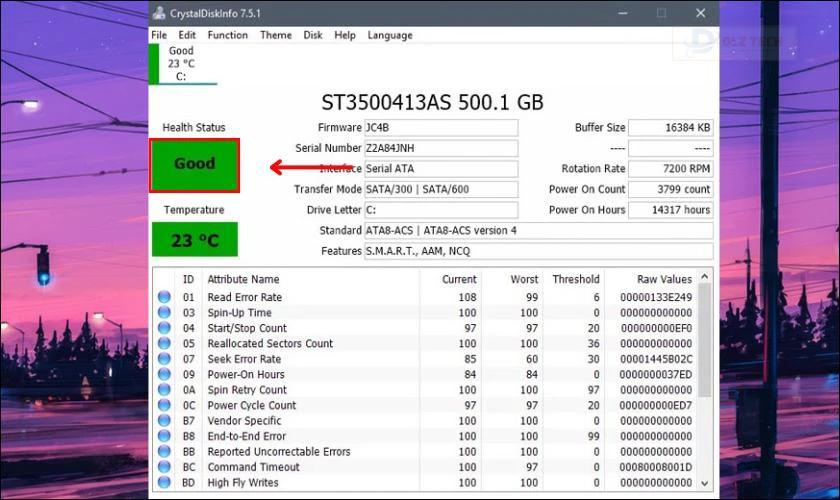The height and width of the screenshot is (500, 840).
Task: Click status icon for High Fly Writes
Action: (164, 482)
